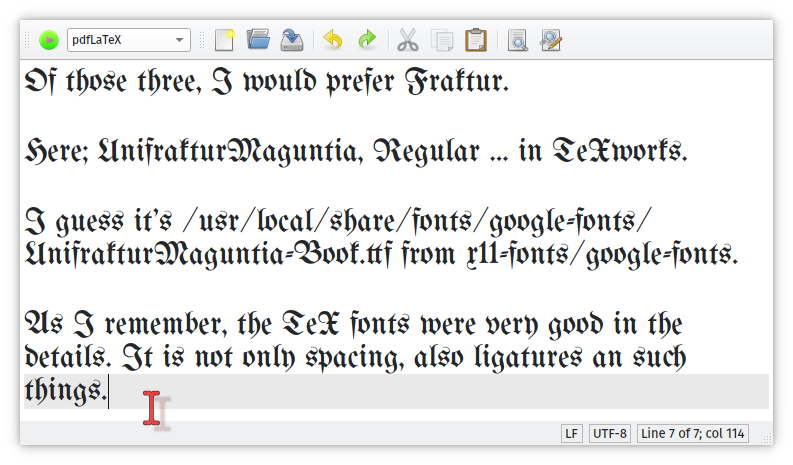Screen dimensions: 793x465
Task: Paste from clipboard icon
Action: coord(476,40)
